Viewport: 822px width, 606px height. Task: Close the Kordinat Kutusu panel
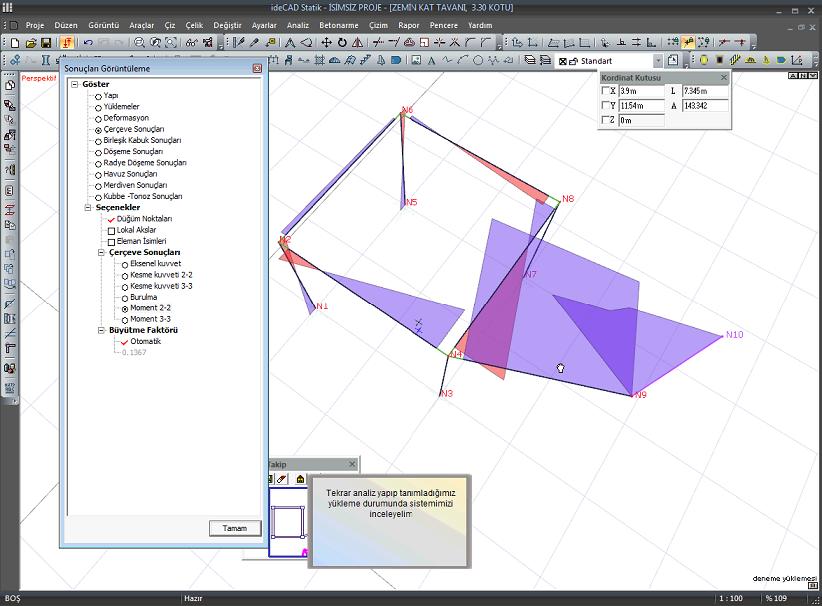[x=724, y=78]
